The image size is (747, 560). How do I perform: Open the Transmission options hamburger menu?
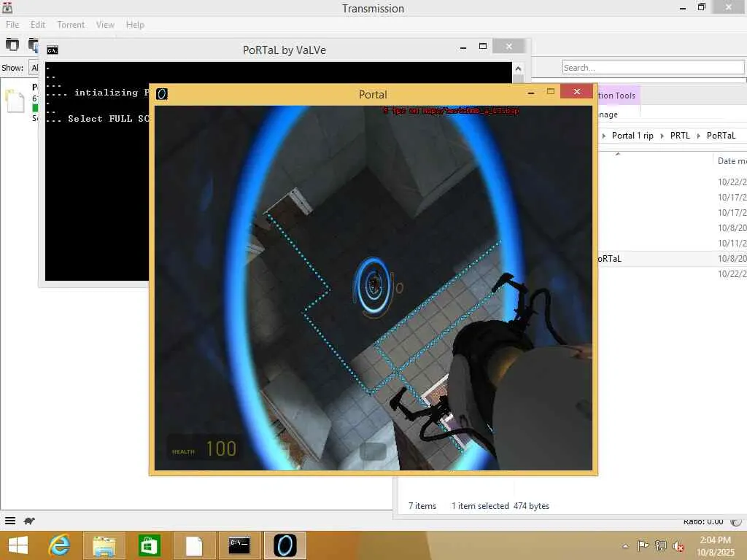[x=10, y=521]
